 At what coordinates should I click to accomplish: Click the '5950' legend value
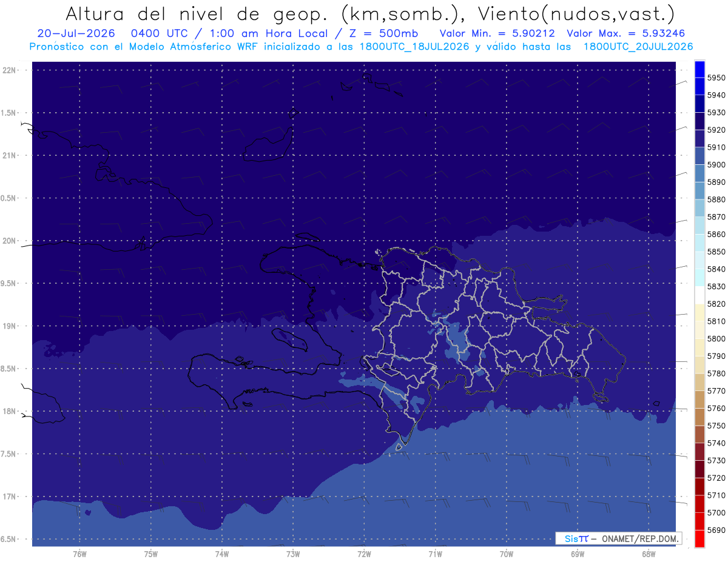[x=716, y=78]
